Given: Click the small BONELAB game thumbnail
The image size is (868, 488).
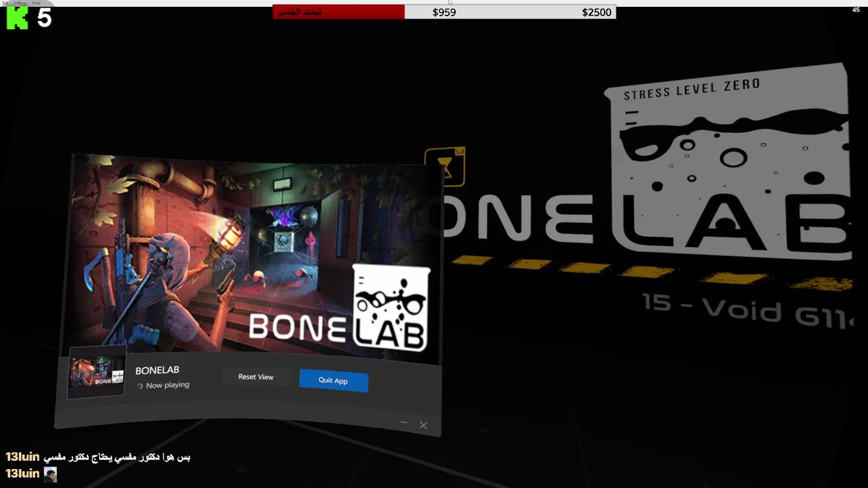Looking at the screenshot, I should (97, 371).
